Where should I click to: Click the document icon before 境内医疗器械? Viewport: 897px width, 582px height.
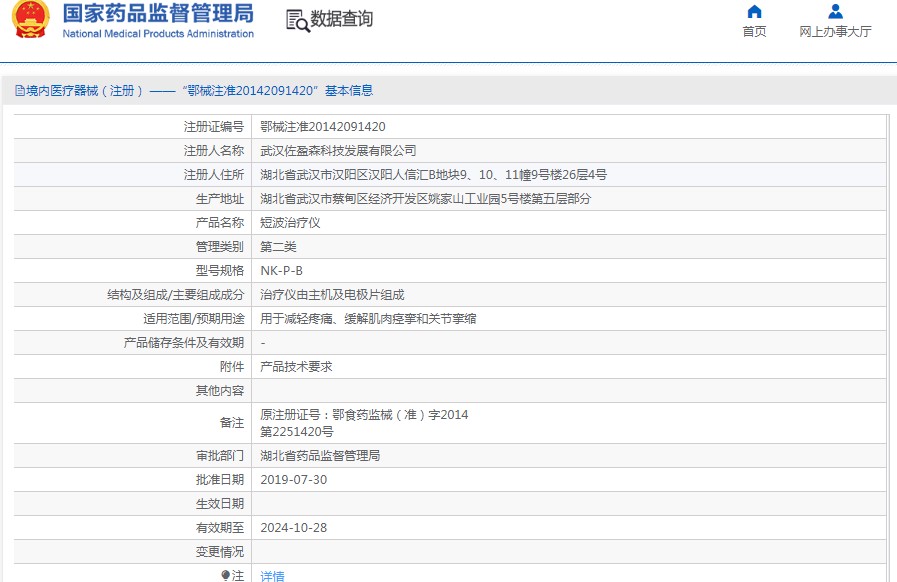19,91
